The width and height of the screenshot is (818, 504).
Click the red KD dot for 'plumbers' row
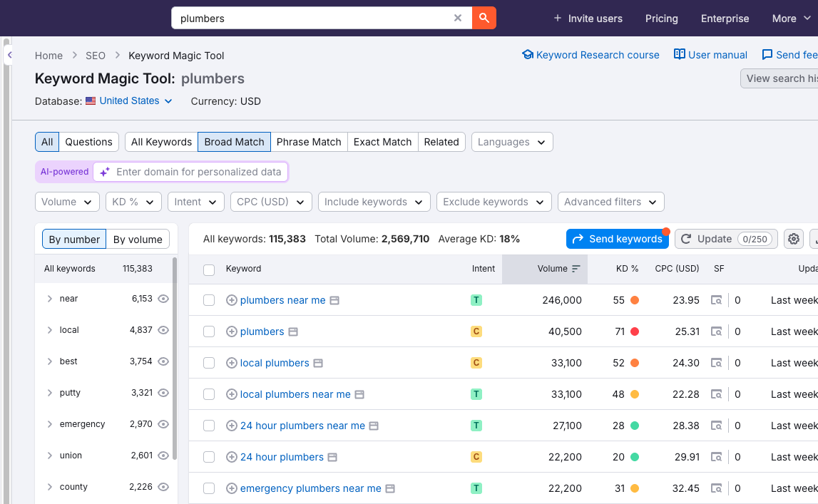click(635, 331)
